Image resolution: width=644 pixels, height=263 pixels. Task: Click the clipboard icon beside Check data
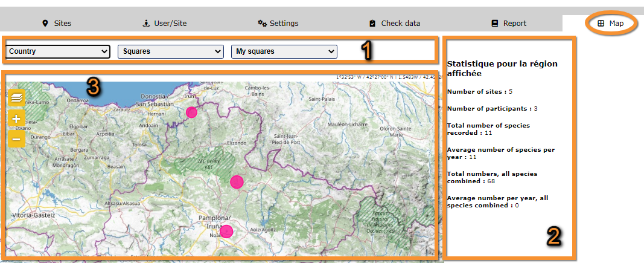coord(372,24)
